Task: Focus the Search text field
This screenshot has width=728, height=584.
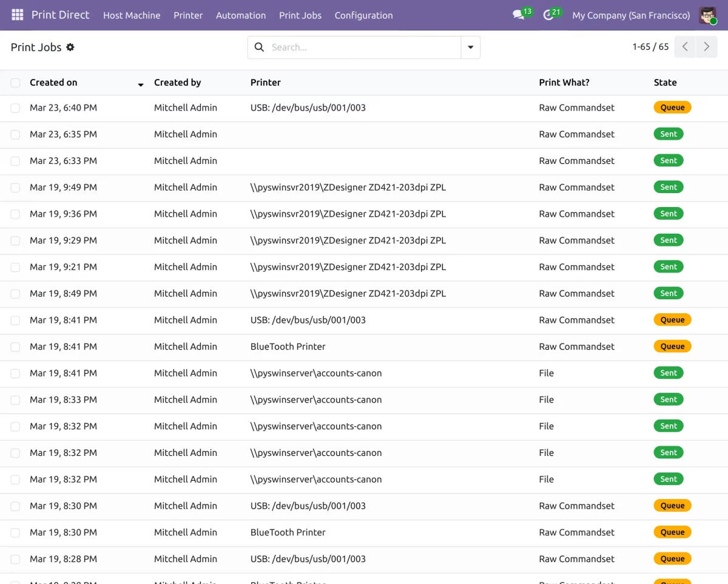Action: tap(363, 47)
